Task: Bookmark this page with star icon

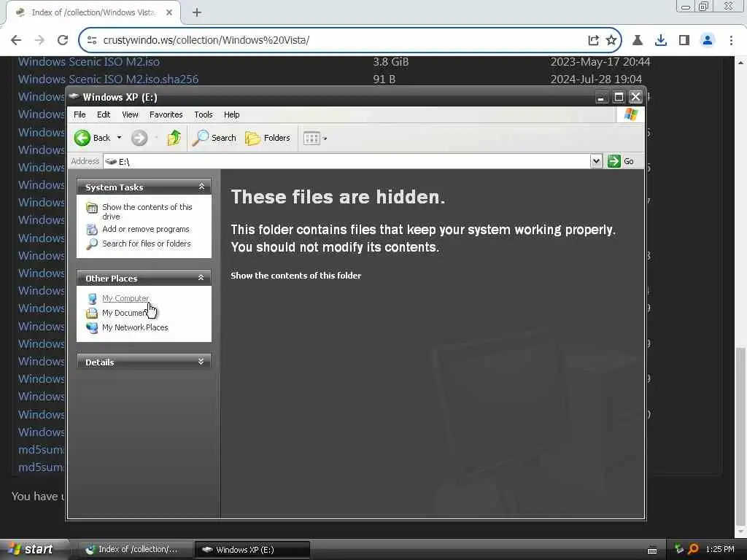Action: (611, 40)
